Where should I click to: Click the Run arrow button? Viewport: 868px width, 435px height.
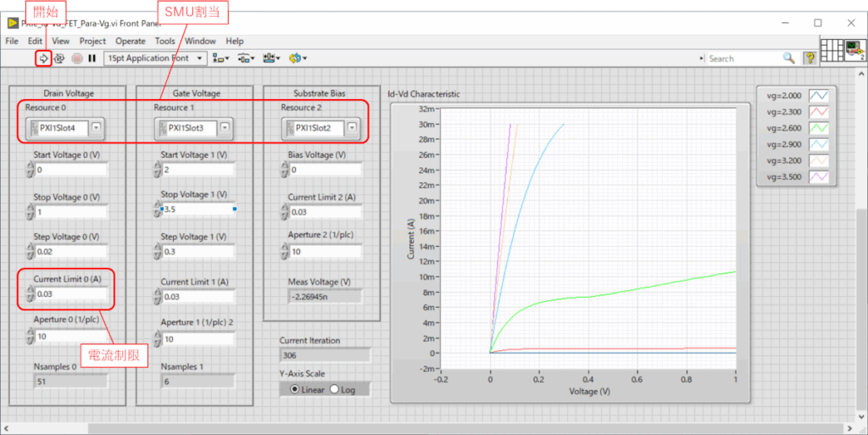(42, 59)
